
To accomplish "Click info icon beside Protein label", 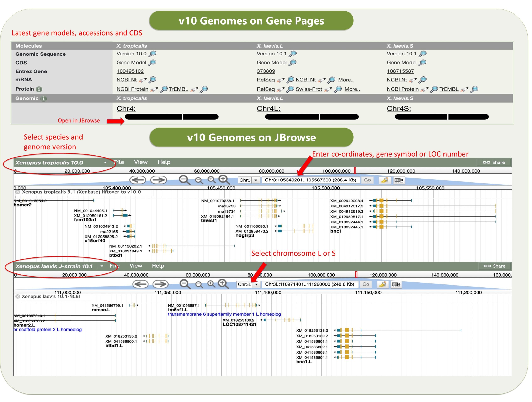I will click(x=39, y=89).
